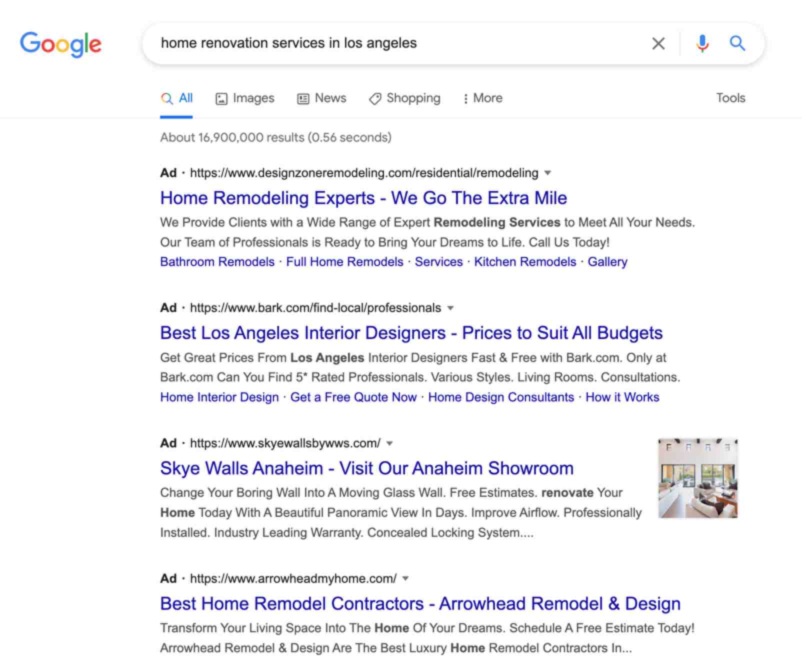Click inside the search query text field
This screenshot has height=672, width=802.
390,43
